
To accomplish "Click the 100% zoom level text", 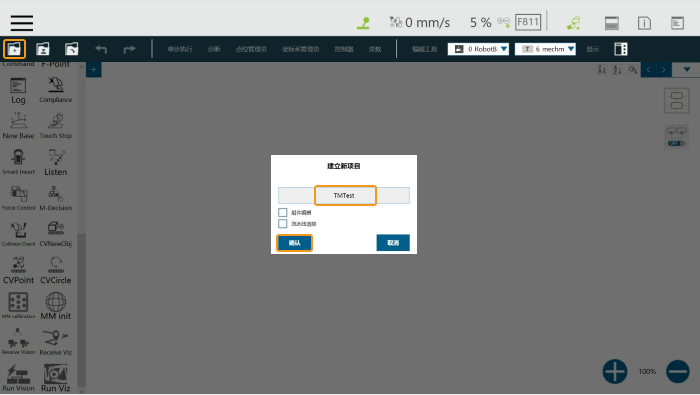I will click(647, 371).
